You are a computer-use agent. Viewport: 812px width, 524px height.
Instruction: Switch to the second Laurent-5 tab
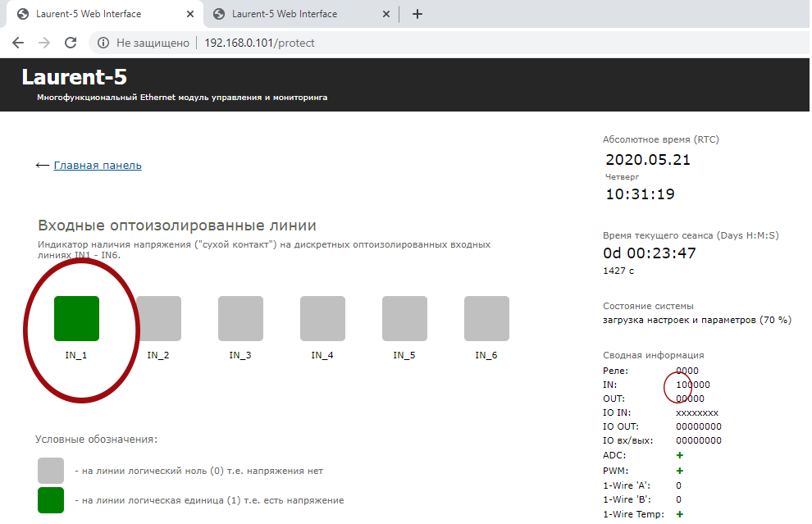coord(285,14)
